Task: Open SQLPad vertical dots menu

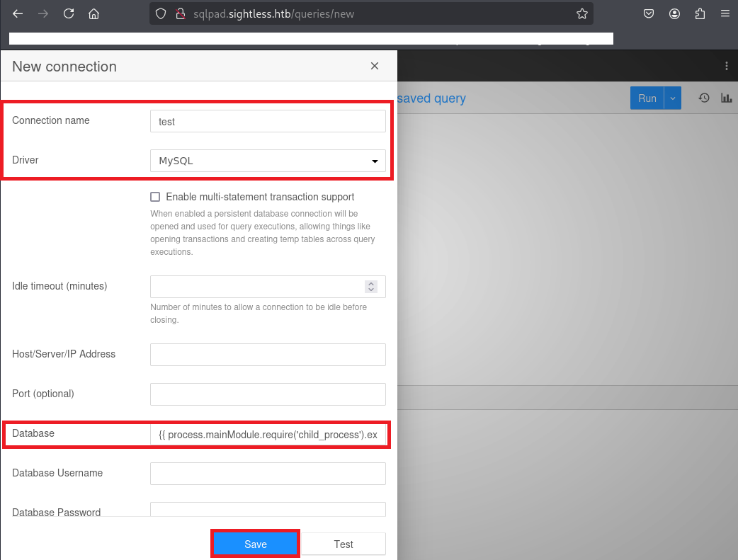Action: pyautogui.click(x=726, y=66)
